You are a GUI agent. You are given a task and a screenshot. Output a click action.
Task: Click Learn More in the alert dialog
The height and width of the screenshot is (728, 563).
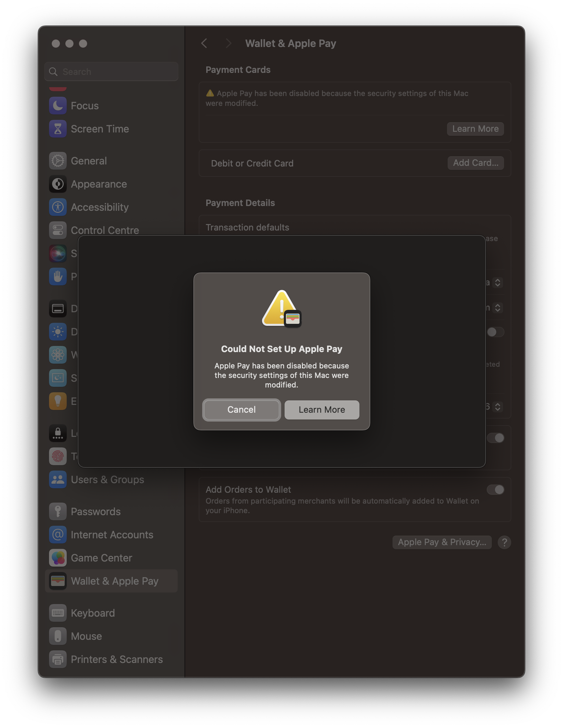pos(322,410)
